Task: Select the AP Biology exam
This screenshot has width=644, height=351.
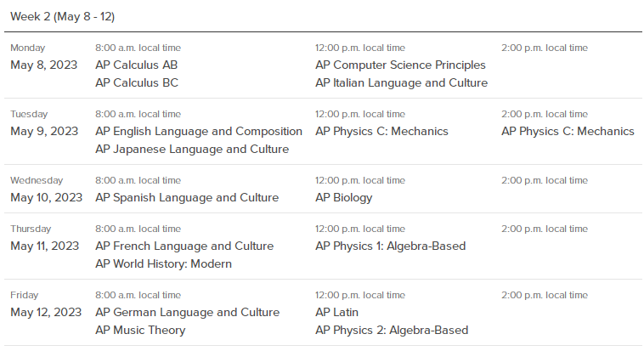Action: coord(344,197)
